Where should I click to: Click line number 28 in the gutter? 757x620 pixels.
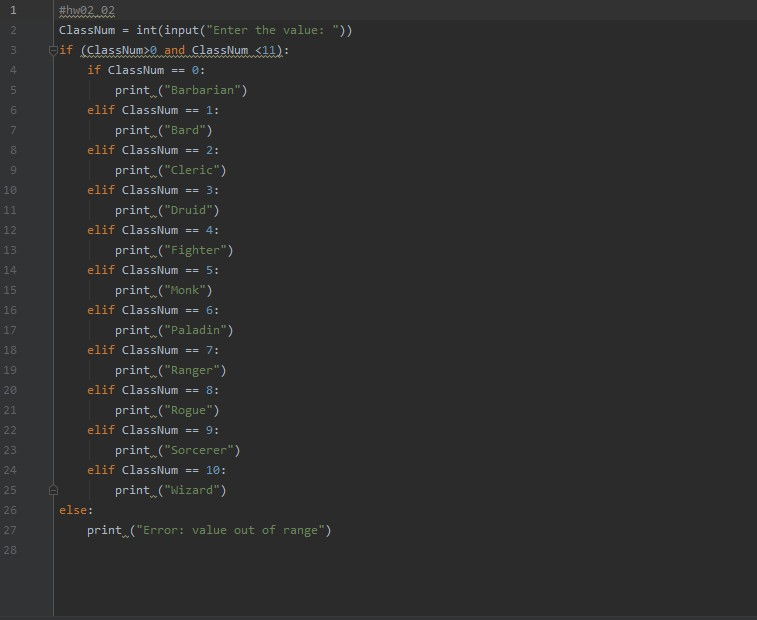(x=10, y=550)
